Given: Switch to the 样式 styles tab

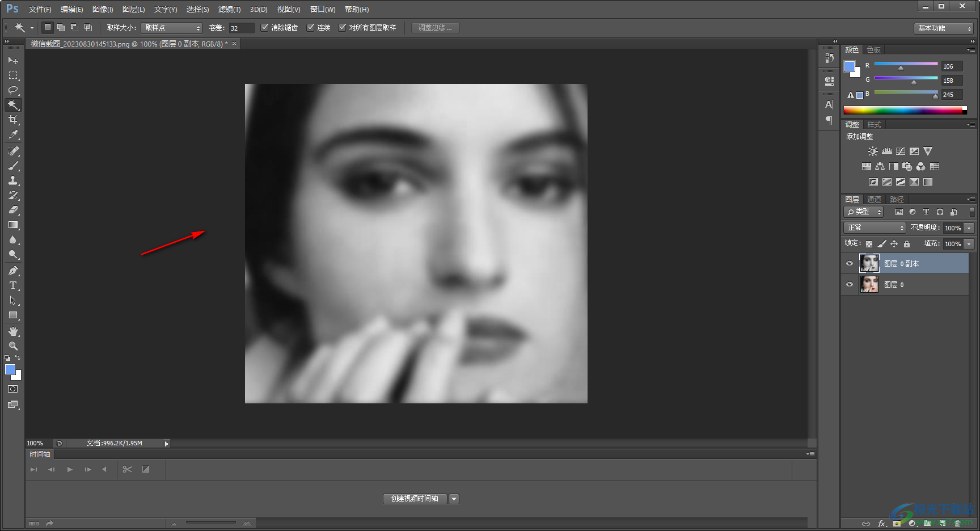Looking at the screenshot, I should pos(874,125).
